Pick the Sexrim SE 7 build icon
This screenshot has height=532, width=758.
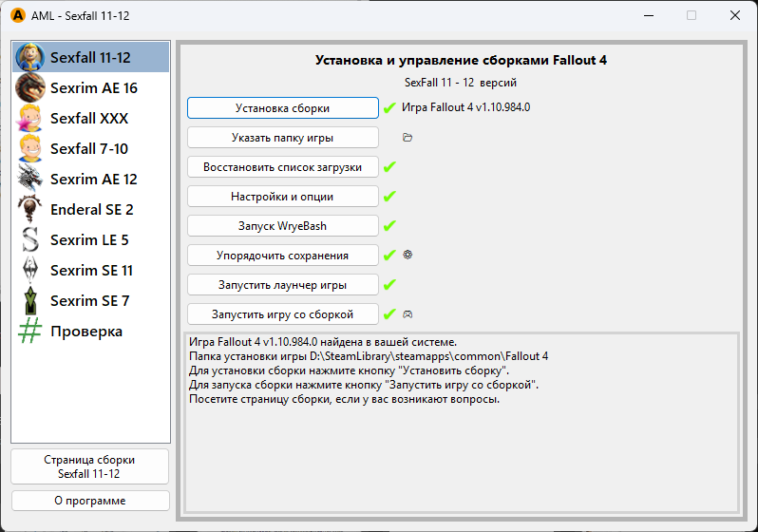tap(30, 300)
